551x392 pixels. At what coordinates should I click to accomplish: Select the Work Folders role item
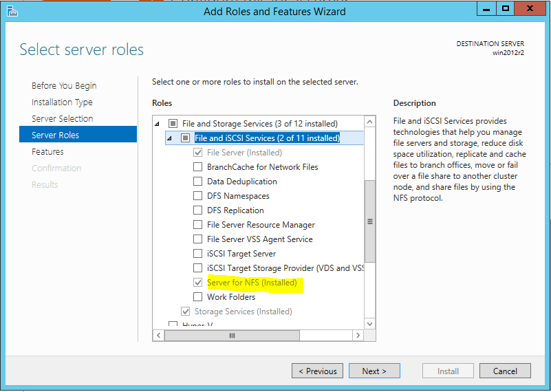pos(231,297)
